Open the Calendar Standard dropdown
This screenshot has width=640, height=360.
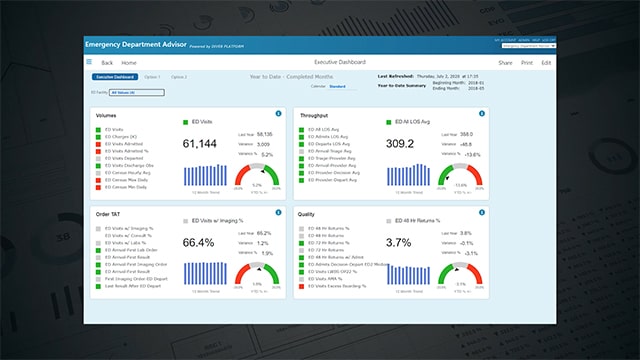point(342,87)
